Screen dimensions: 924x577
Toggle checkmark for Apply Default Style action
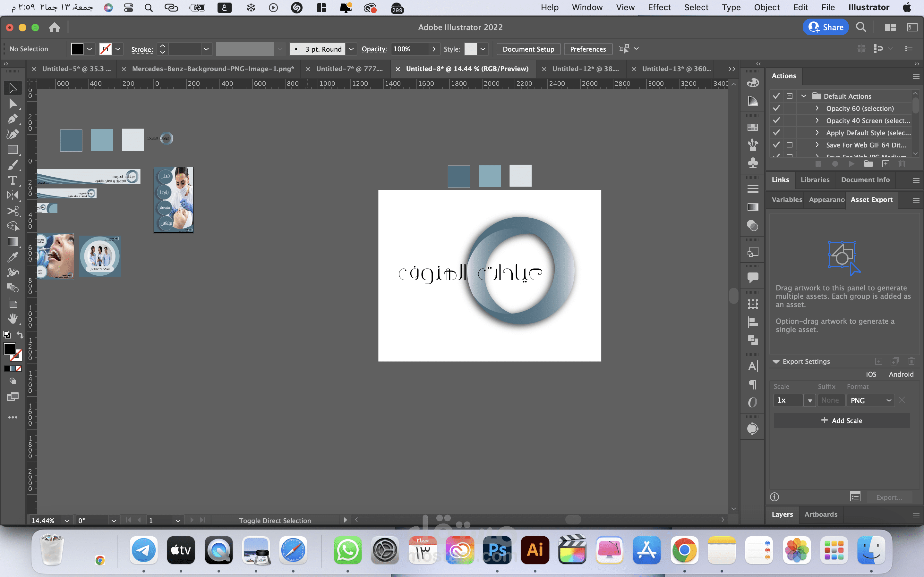tap(776, 133)
